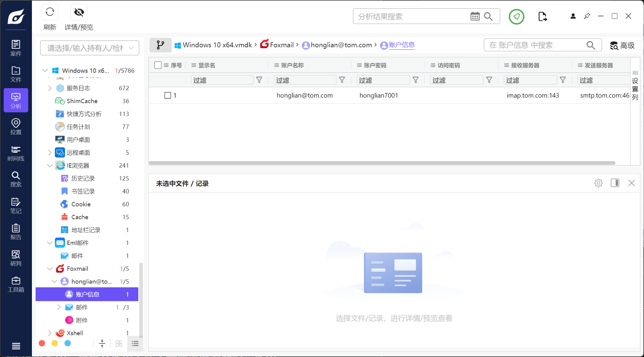Click the export file icon
The image size is (644, 357).
tap(542, 17)
